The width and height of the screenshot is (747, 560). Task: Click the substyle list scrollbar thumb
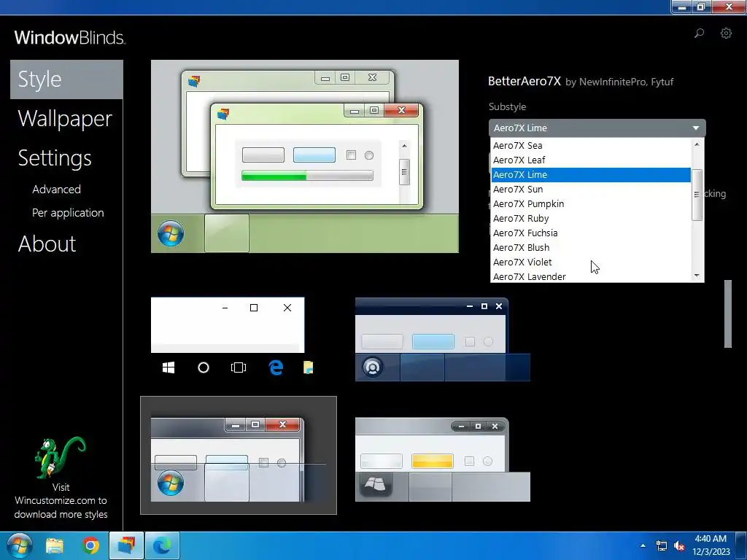(697, 195)
